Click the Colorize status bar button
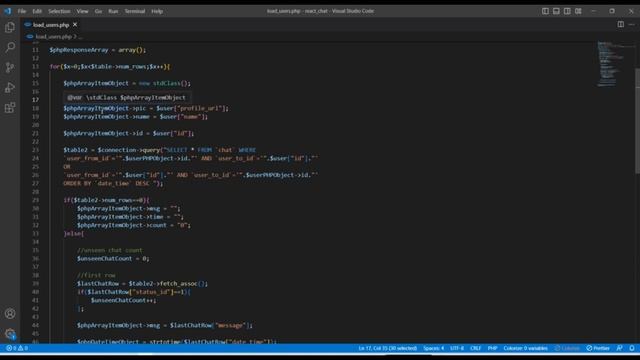The image size is (640, 360). pyautogui.click(x=567, y=348)
